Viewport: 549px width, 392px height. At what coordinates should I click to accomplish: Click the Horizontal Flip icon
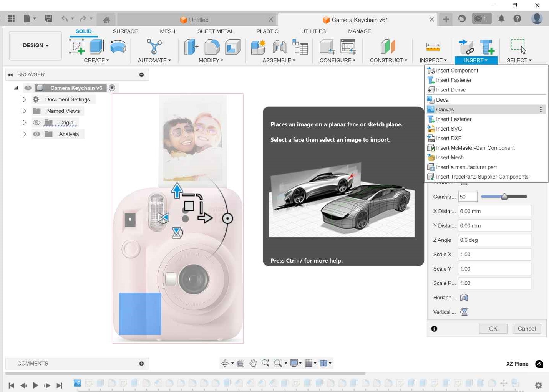click(x=464, y=298)
